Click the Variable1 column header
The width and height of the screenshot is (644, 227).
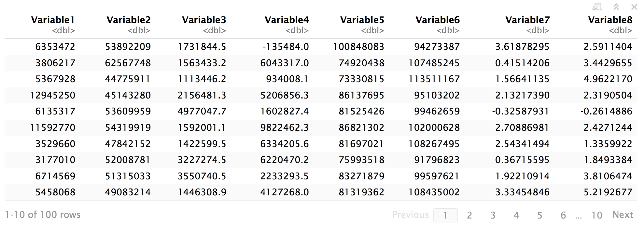click(53, 20)
